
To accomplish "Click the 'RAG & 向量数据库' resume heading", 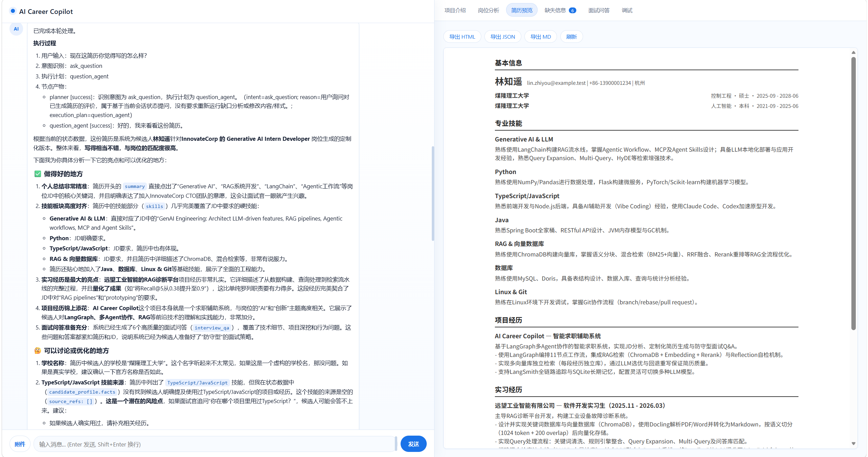I will 519,244.
